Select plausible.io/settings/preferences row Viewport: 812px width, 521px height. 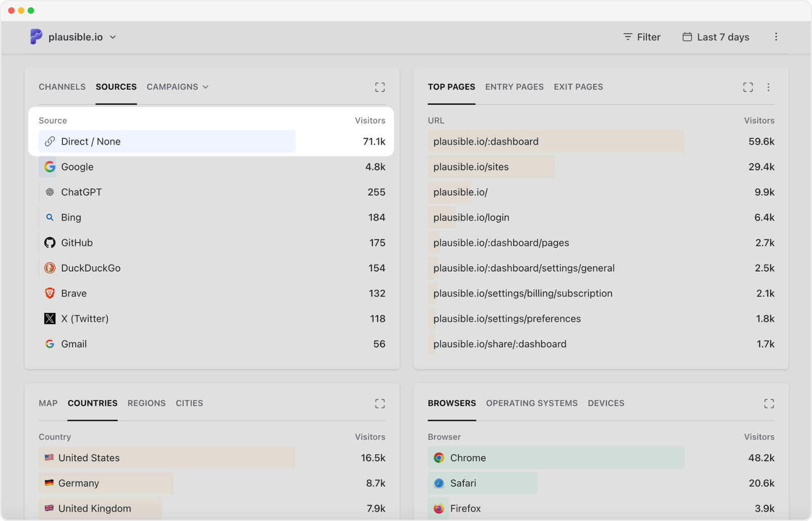[x=601, y=319]
